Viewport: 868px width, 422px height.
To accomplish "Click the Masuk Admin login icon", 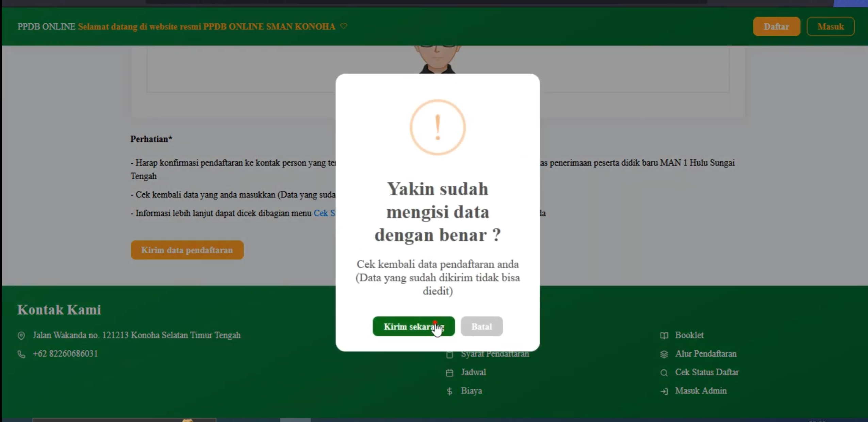I will click(x=664, y=391).
